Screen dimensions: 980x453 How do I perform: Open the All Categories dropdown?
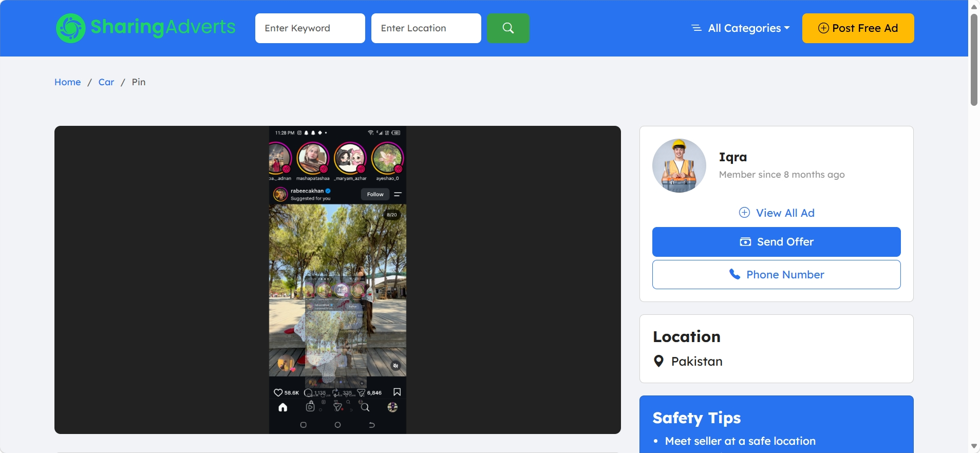click(740, 28)
